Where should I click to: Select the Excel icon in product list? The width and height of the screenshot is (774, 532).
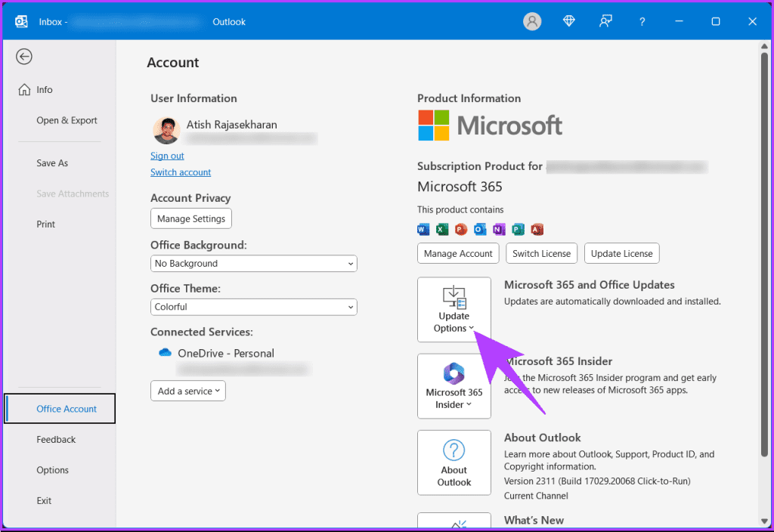tap(441, 229)
